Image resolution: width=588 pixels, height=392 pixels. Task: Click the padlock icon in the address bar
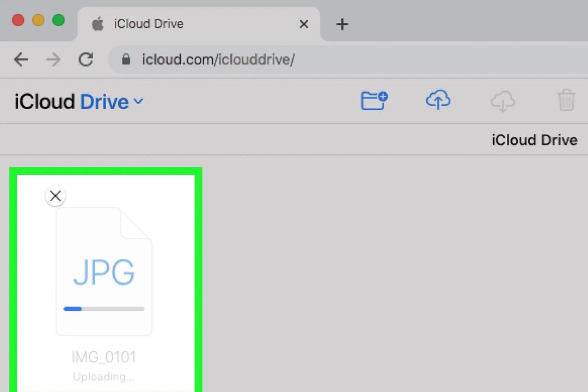[126, 59]
